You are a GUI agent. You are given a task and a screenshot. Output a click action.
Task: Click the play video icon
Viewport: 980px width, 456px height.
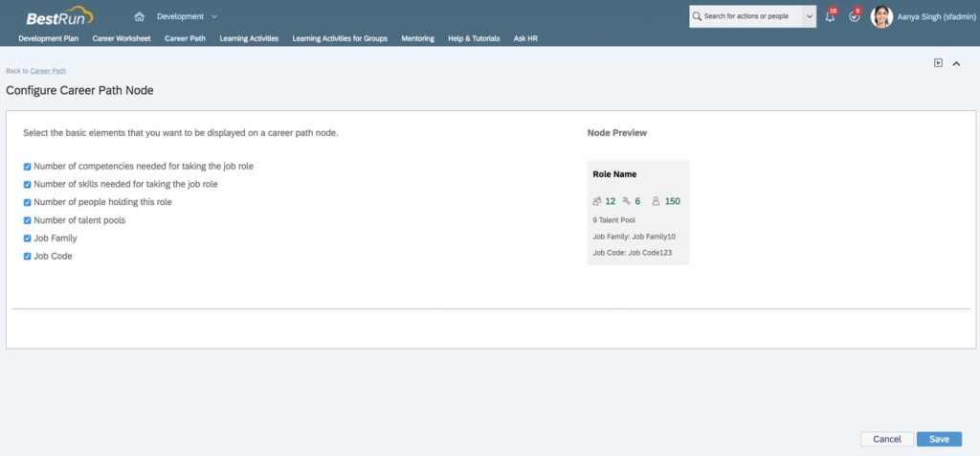point(939,63)
